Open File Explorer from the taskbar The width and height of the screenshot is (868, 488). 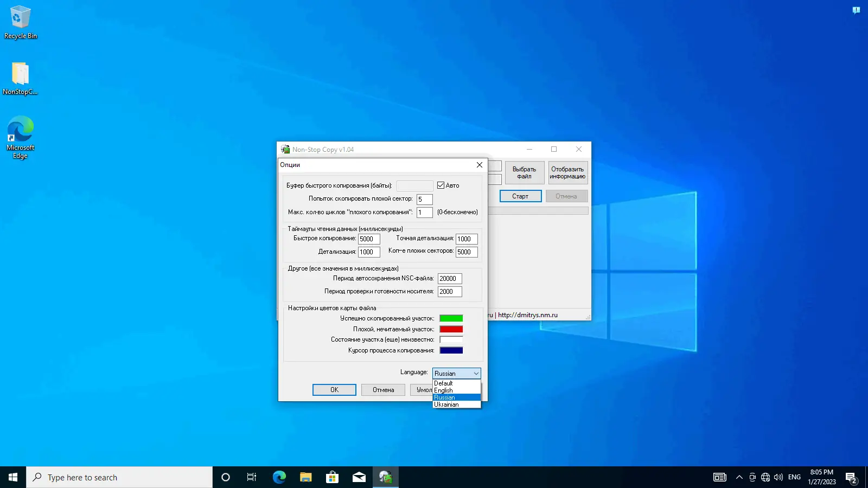[305, 477]
